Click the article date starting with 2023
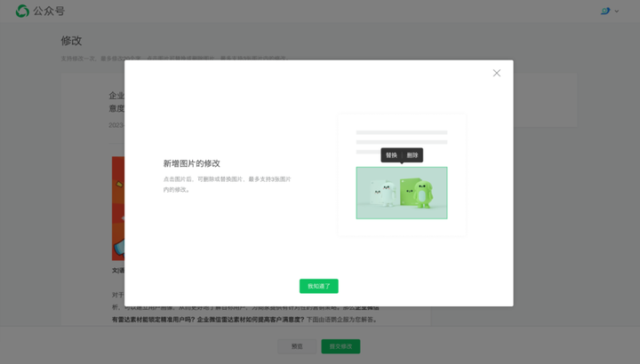 [x=116, y=125]
